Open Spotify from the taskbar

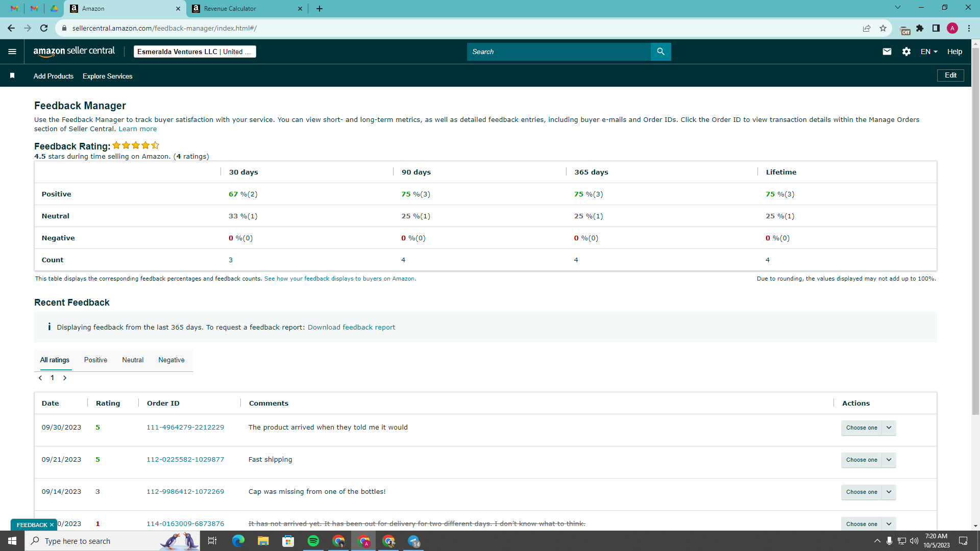pos(313,541)
